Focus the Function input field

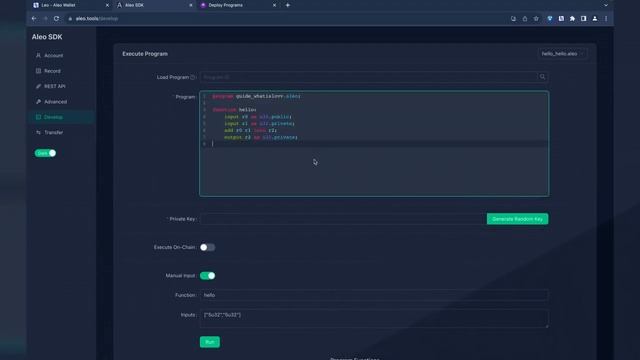374,295
